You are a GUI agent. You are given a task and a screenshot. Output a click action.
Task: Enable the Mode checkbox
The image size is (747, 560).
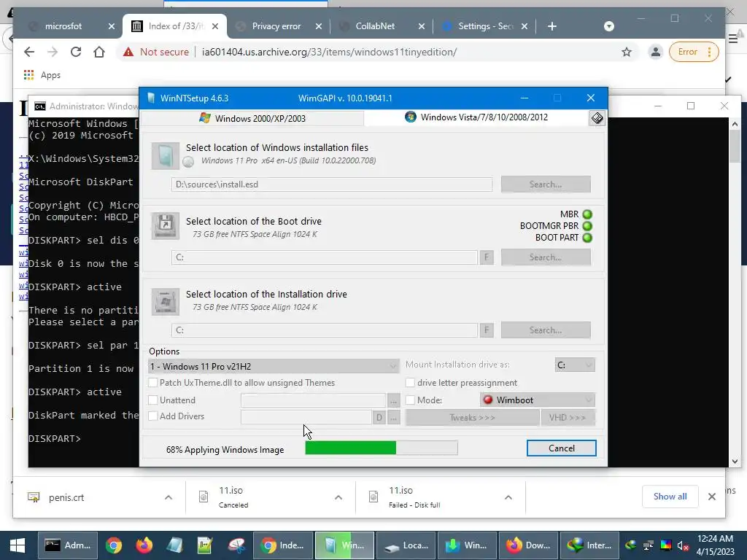click(x=410, y=400)
